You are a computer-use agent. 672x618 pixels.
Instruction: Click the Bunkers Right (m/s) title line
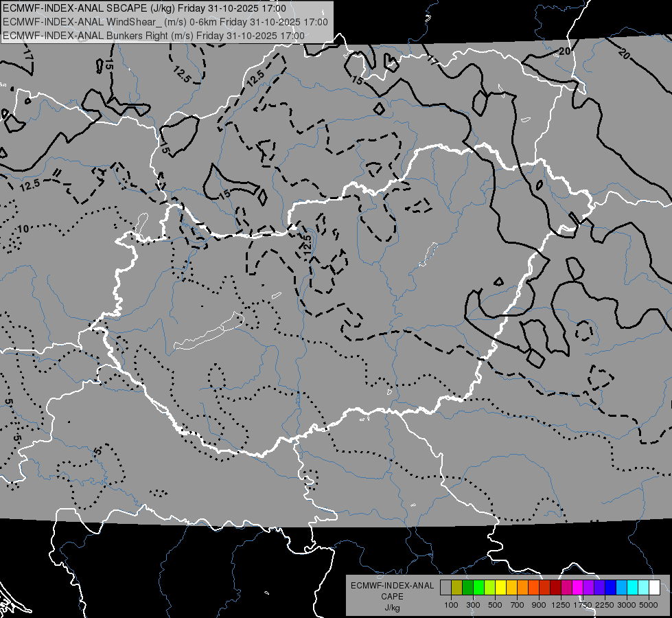point(154,36)
